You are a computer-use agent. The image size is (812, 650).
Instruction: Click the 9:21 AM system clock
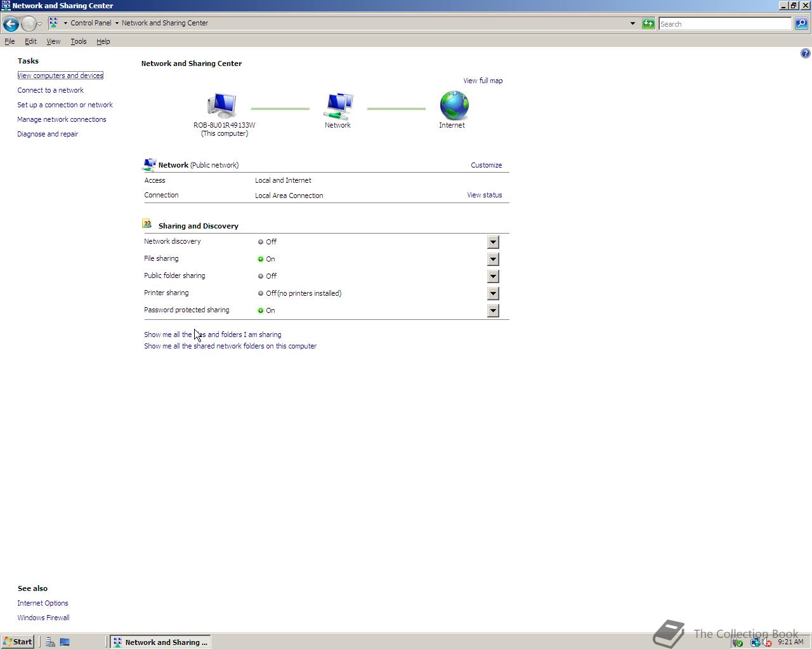coord(790,642)
